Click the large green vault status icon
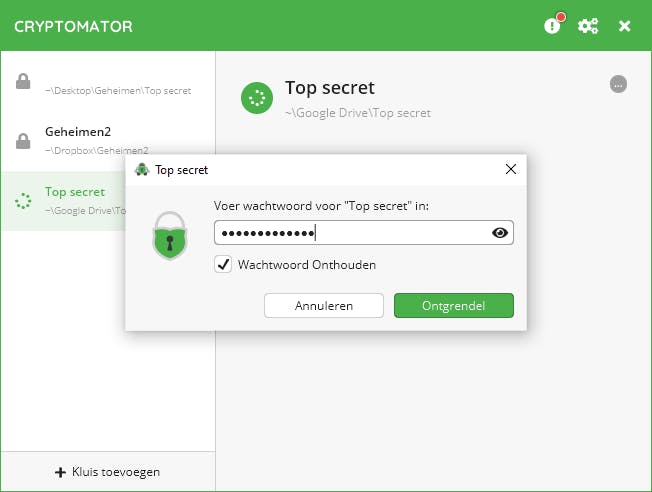The height and width of the screenshot is (492, 652). point(257,99)
